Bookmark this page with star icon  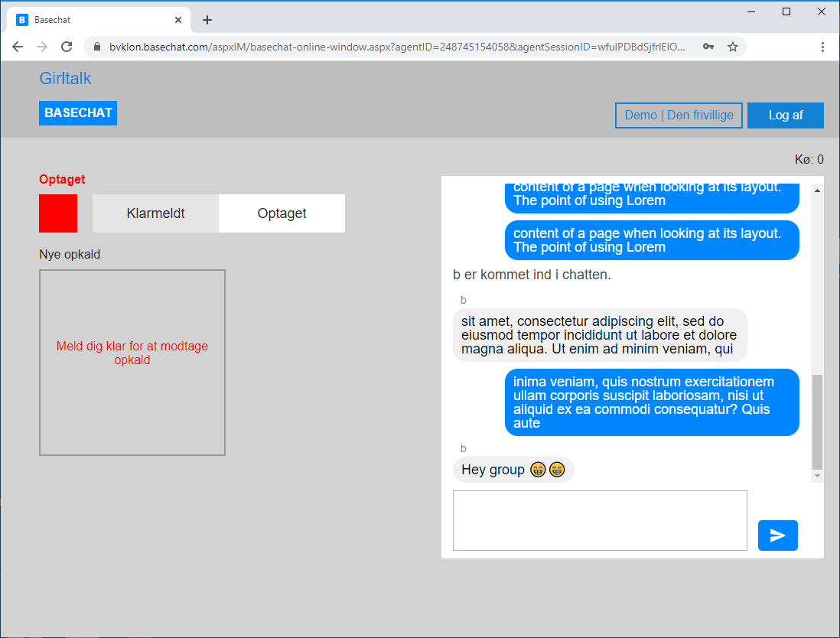(732, 47)
